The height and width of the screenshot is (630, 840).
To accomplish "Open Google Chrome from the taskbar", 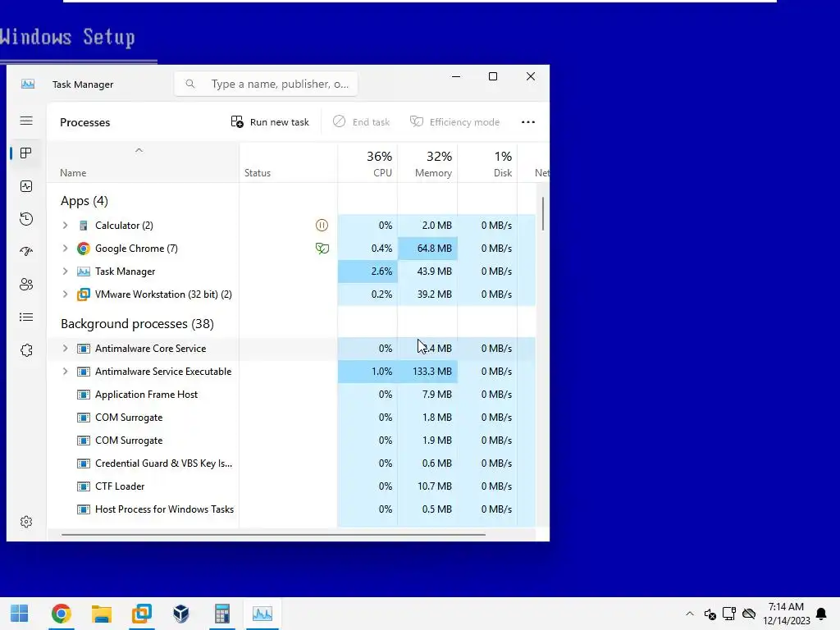I will [x=61, y=614].
